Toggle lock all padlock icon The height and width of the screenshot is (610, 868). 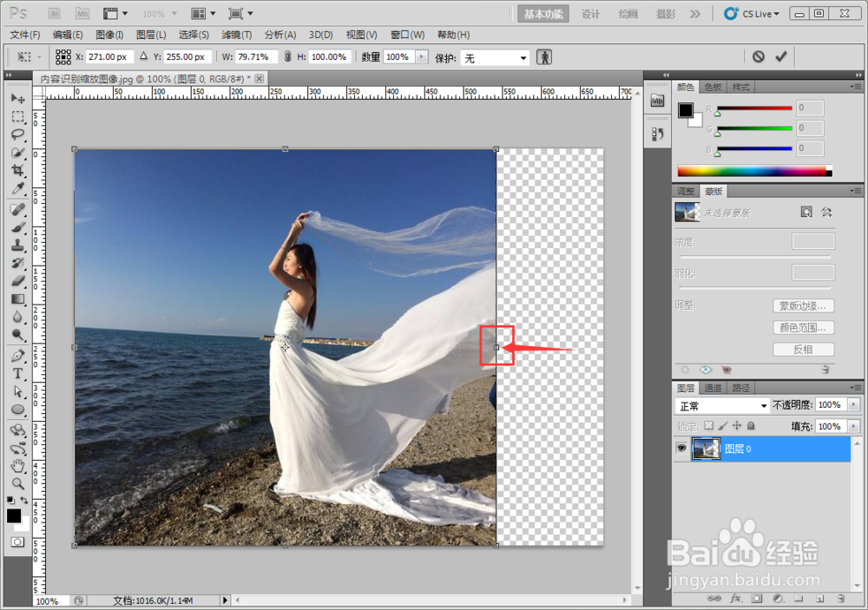(x=751, y=426)
